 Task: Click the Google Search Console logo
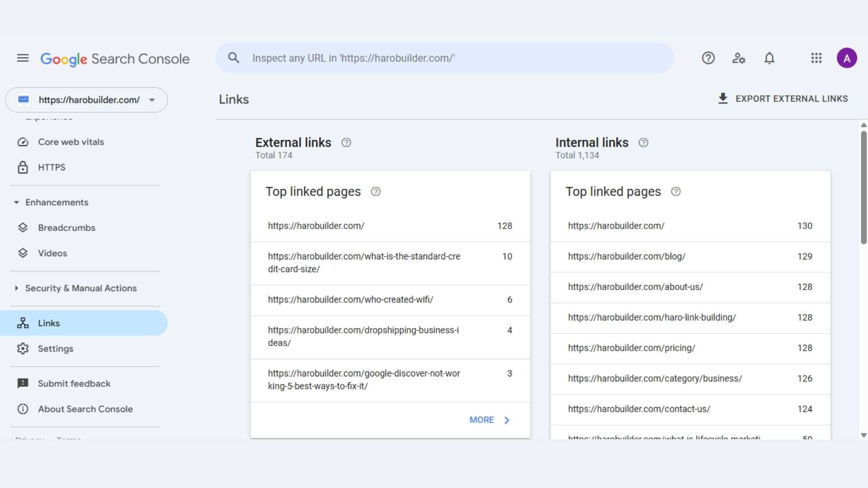point(115,59)
